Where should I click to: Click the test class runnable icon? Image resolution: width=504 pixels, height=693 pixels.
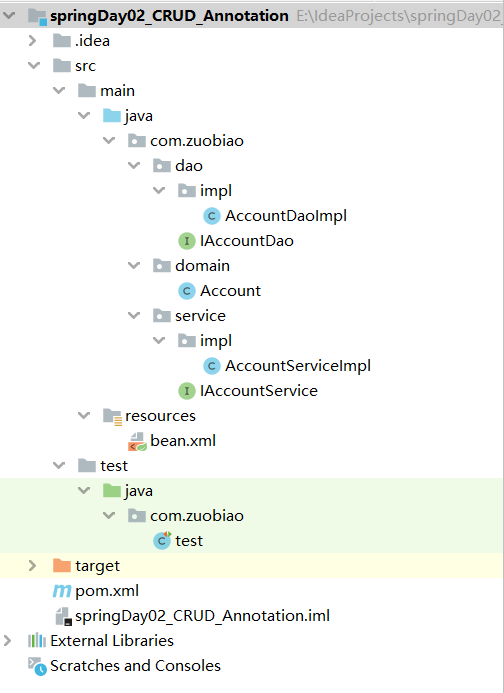click(x=162, y=541)
